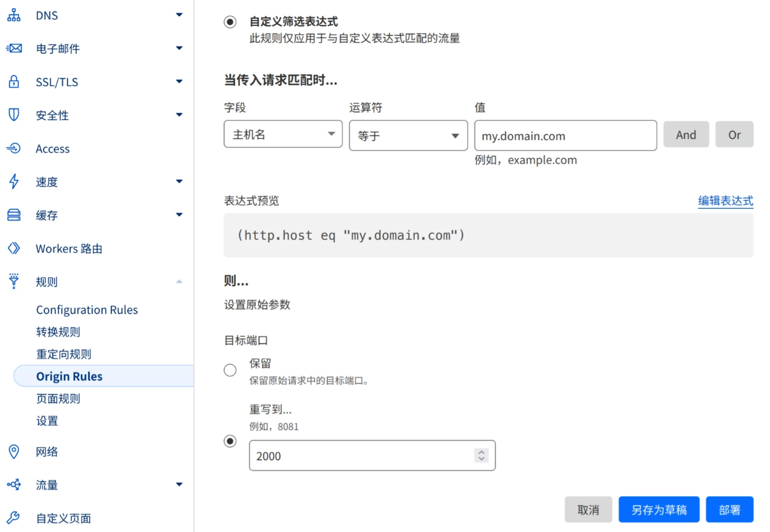The height and width of the screenshot is (532, 770).
Task: Open 页面规则 in the sidebar
Action: tap(58, 399)
